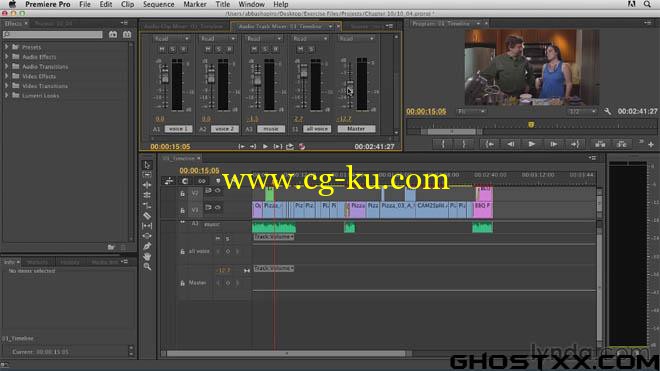Select the Rolling Edit tool

coord(147,195)
